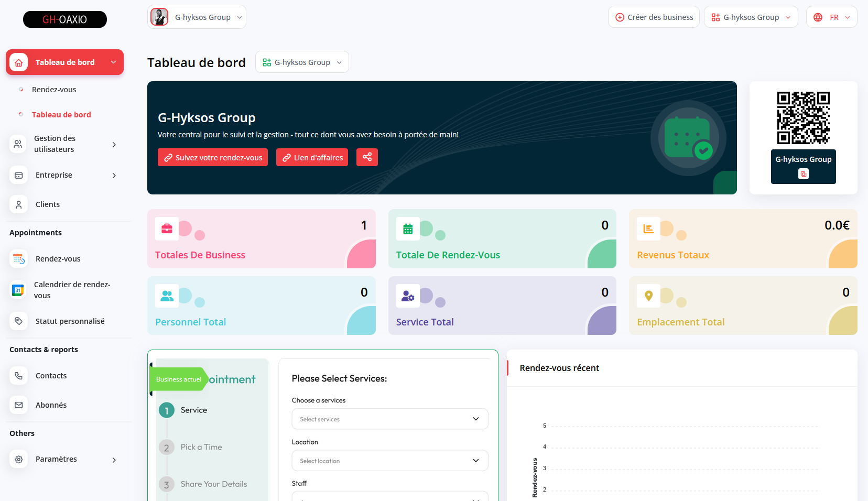Click the GH-OAXIO logo
Screen dimensions: 868x501
tap(65, 19)
